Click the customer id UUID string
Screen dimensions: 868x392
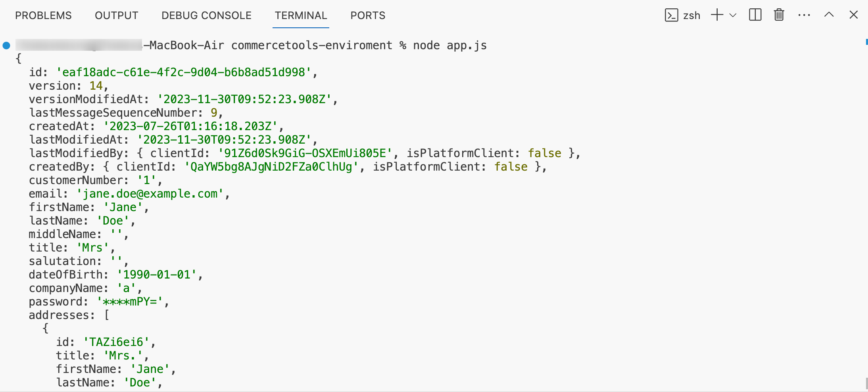(x=183, y=73)
